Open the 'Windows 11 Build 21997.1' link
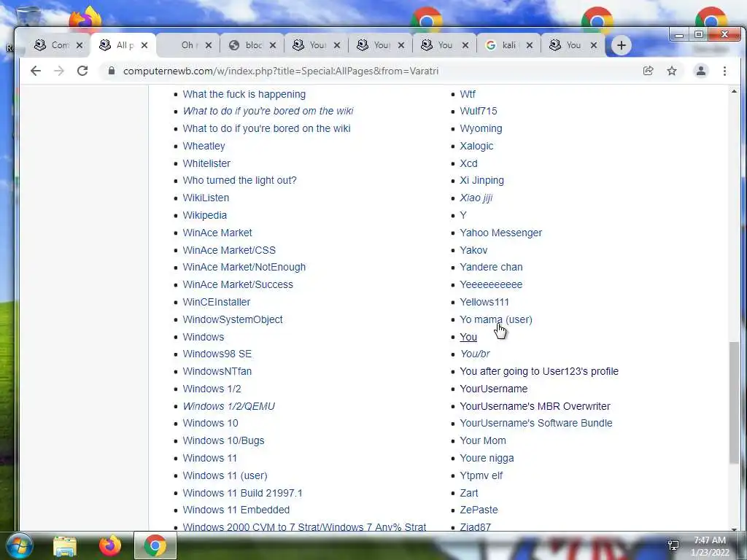747x560 pixels. click(x=242, y=493)
